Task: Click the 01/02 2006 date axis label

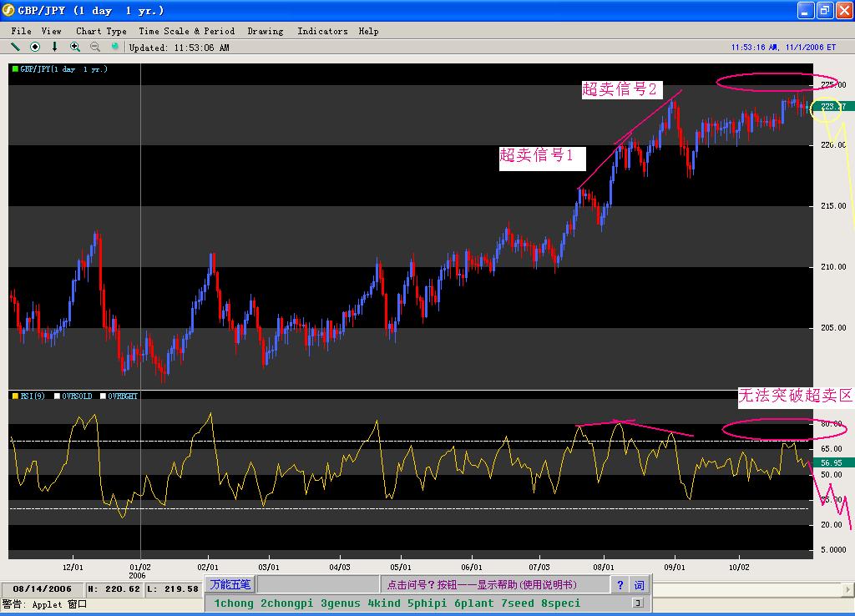Action: pos(139,571)
